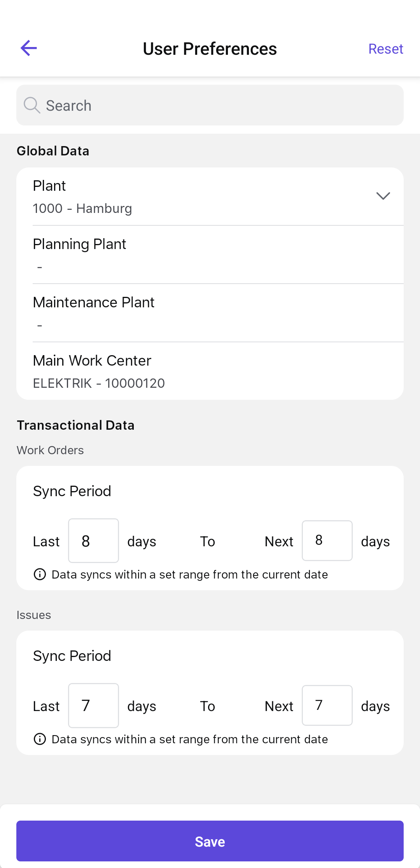The image size is (420, 868).
Task: Expand the Plant dropdown chevron
Action: pos(383,196)
